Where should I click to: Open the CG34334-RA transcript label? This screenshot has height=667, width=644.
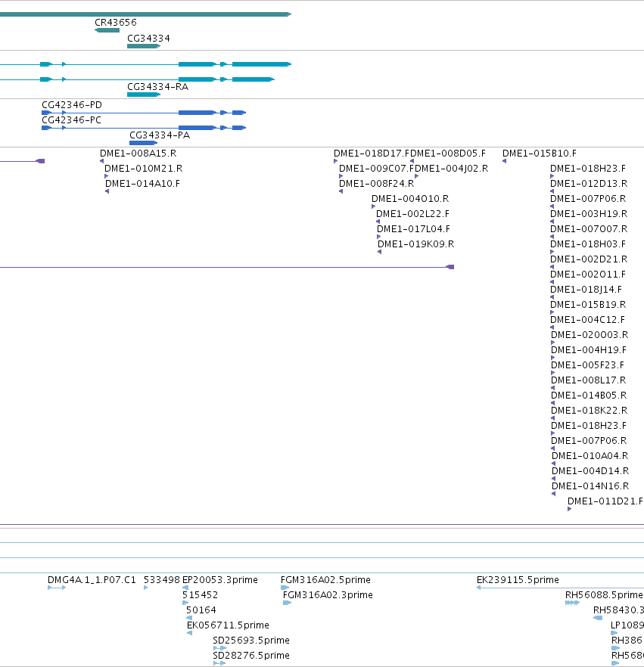[x=157, y=87]
